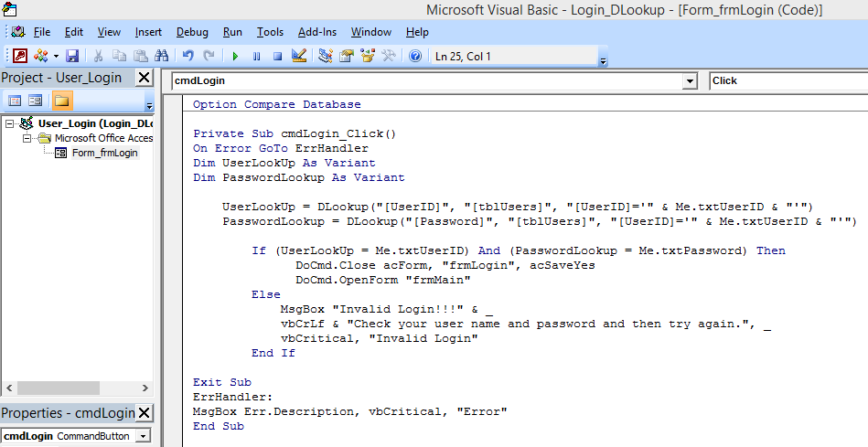The height and width of the screenshot is (447, 868).
Task: Click View Object icon in Project panel
Action: (x=36, y=101)
